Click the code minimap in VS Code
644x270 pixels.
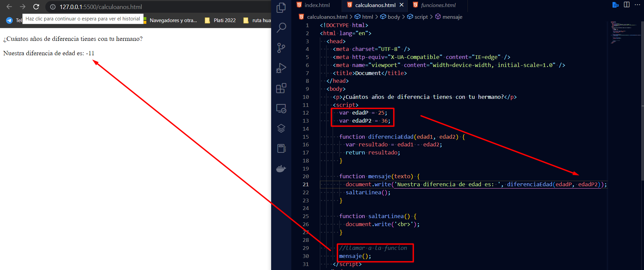coord(625,32)
